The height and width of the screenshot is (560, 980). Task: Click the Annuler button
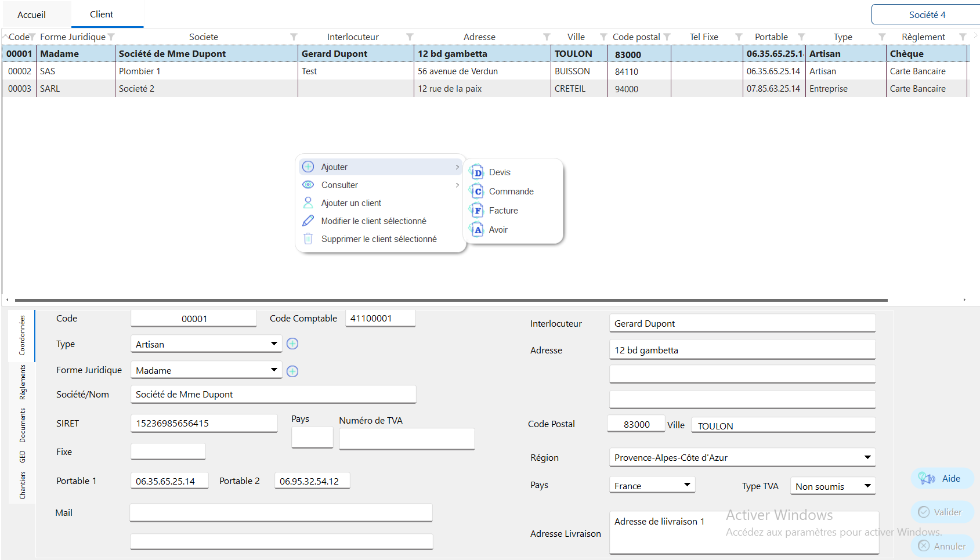point(942,546)
